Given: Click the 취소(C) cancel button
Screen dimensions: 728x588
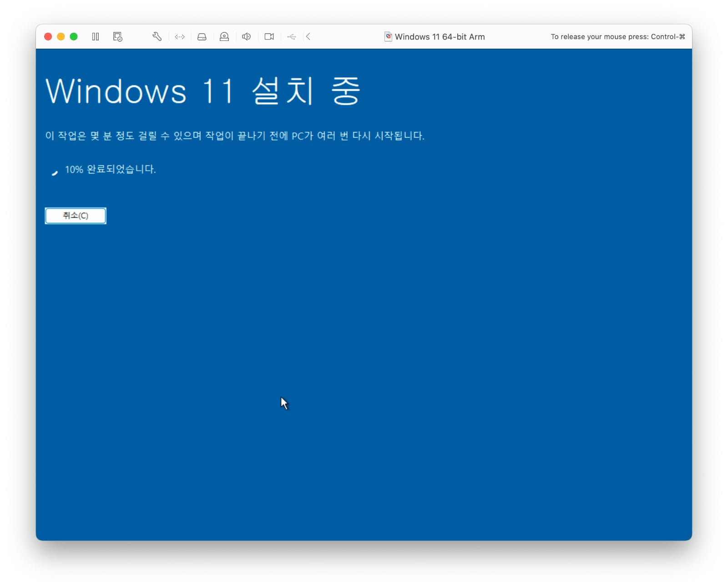Looking at the screenshot, I should (76, 216).
